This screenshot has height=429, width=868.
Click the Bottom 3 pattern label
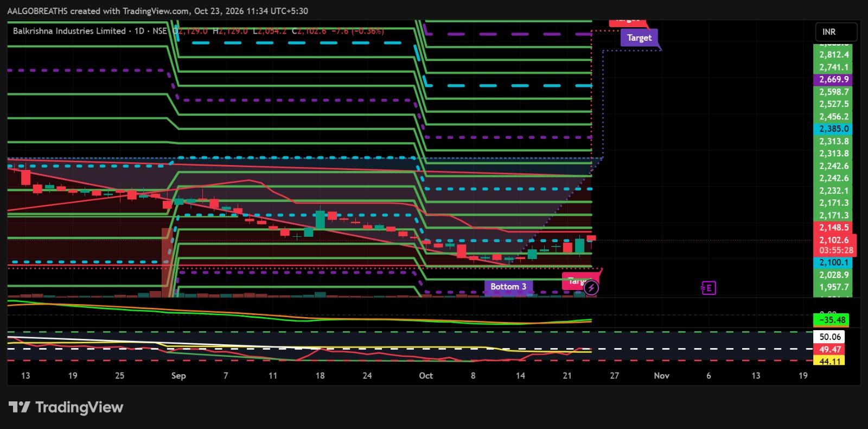click(508, 286)
